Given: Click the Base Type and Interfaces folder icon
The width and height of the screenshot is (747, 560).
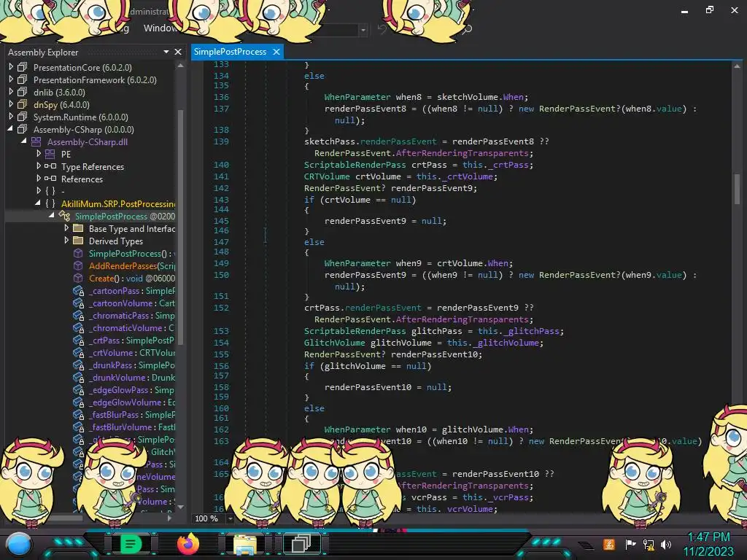Looking at the screenshot, I should (78, 228).
